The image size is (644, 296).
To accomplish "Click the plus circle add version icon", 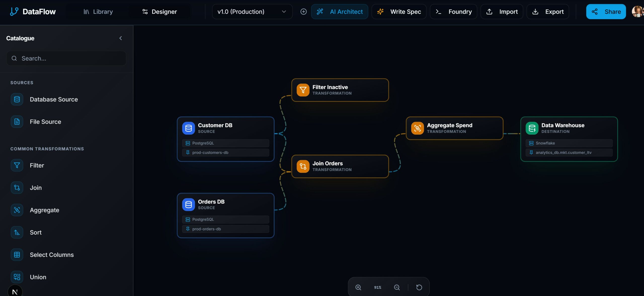I will coord(303,12).
